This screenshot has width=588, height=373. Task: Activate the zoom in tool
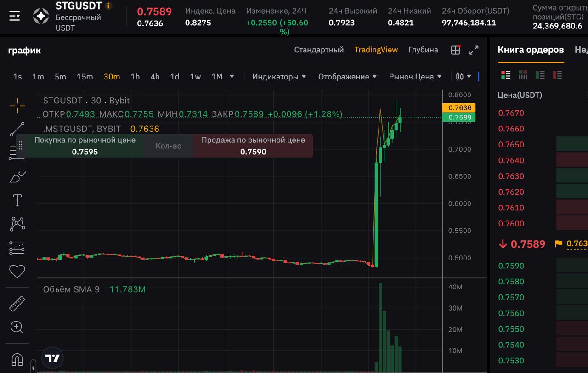point(17,327)
